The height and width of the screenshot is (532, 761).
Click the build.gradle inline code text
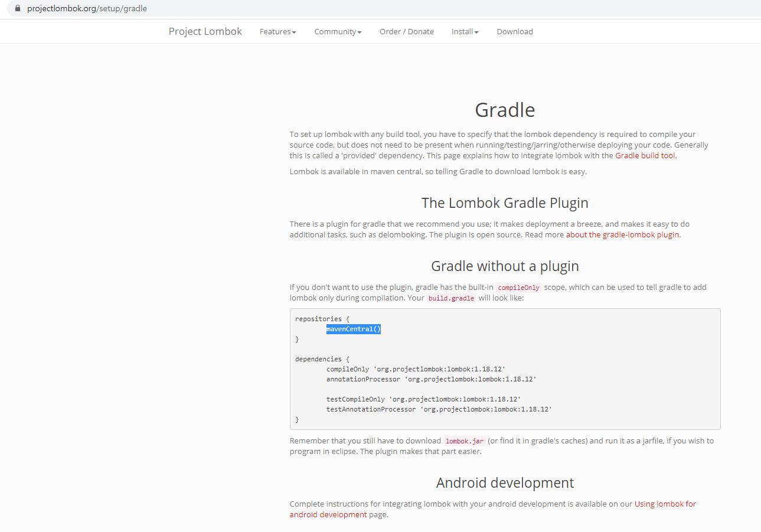(451, 298)
